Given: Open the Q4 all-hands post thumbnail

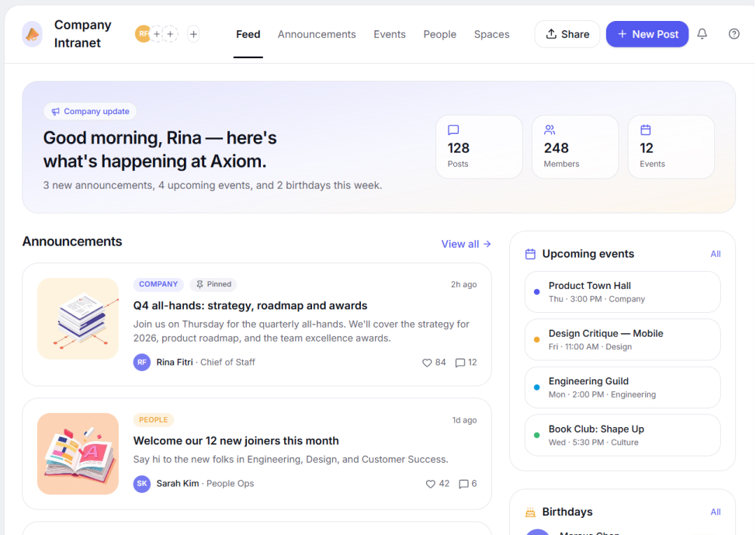Looking at the screenshot, I should [x=78, y=318].
